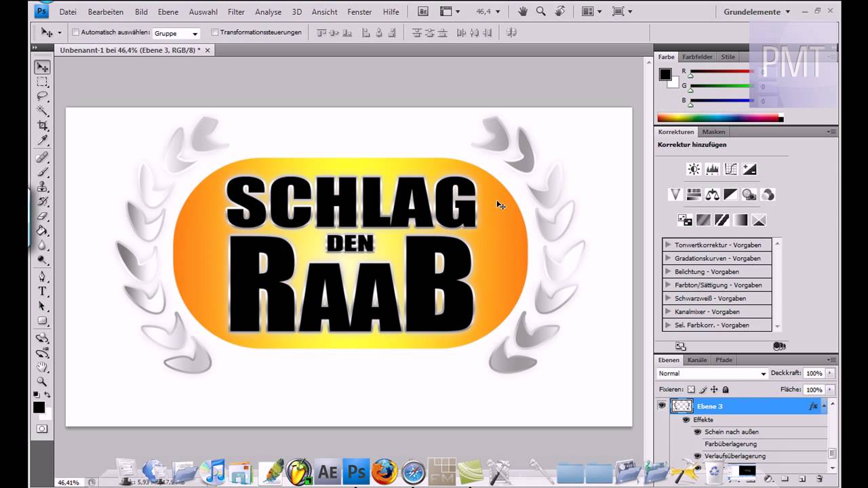The image size is (868, 488).
Task: Switch to the Masken tab
Action: point(713,132)
